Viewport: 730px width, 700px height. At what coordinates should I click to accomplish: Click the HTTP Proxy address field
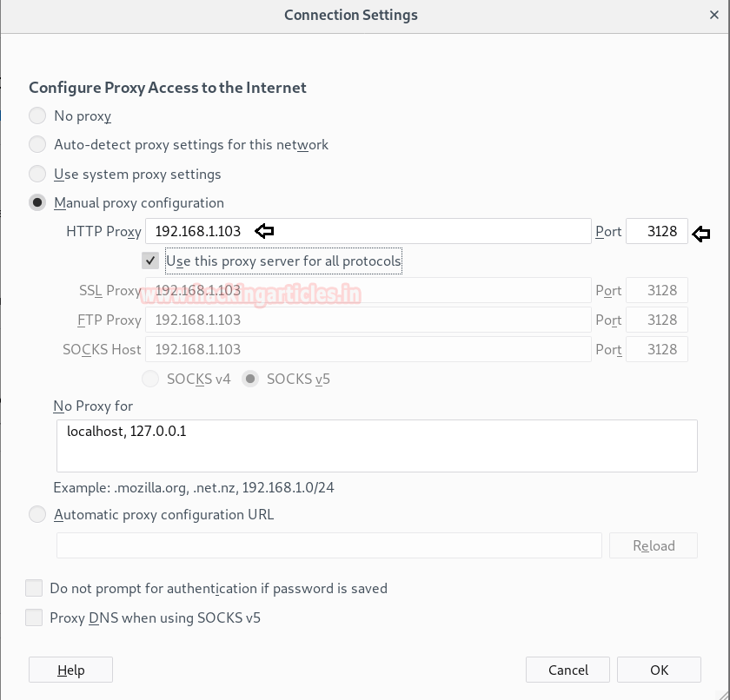point(368,231)
